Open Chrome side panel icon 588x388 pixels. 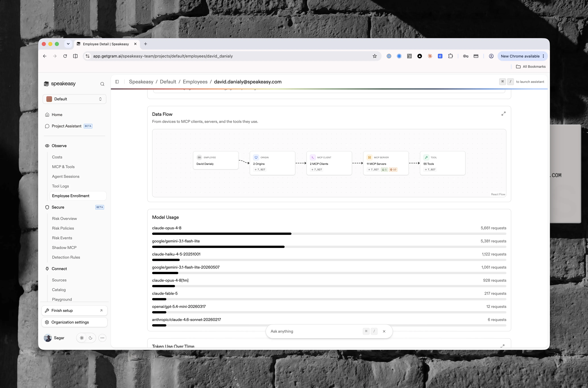pos(75,56)
